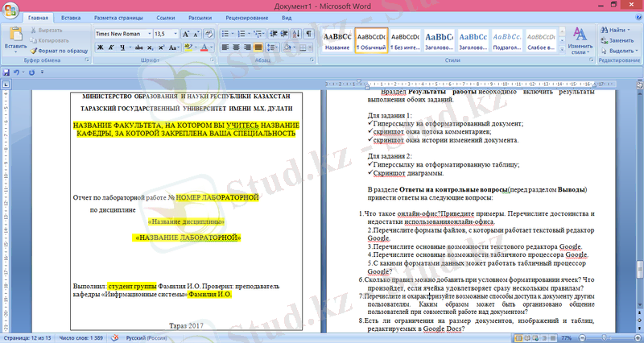
Task: Toggle justify text alignment
Action: point(259,48)
